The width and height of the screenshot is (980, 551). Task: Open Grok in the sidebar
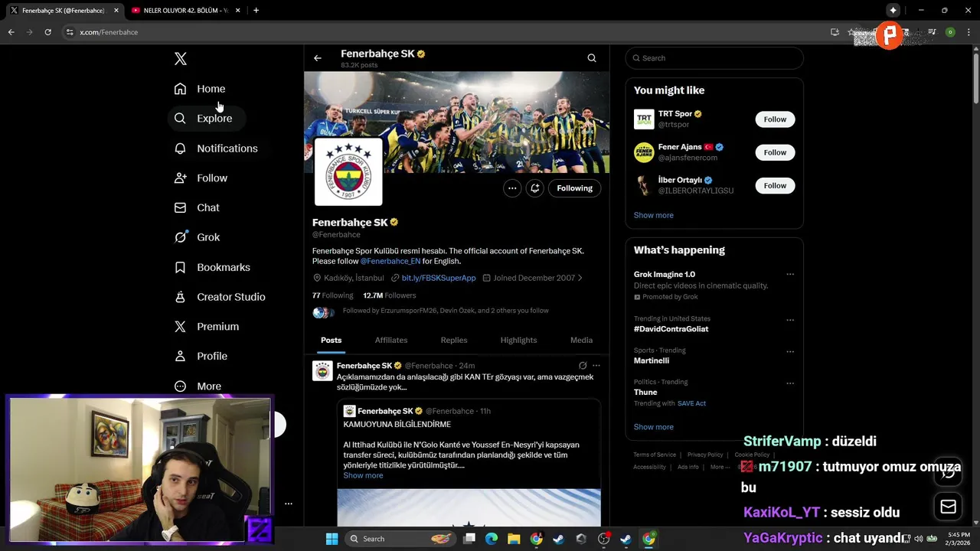pyautogui.click(x=197, y=237)
